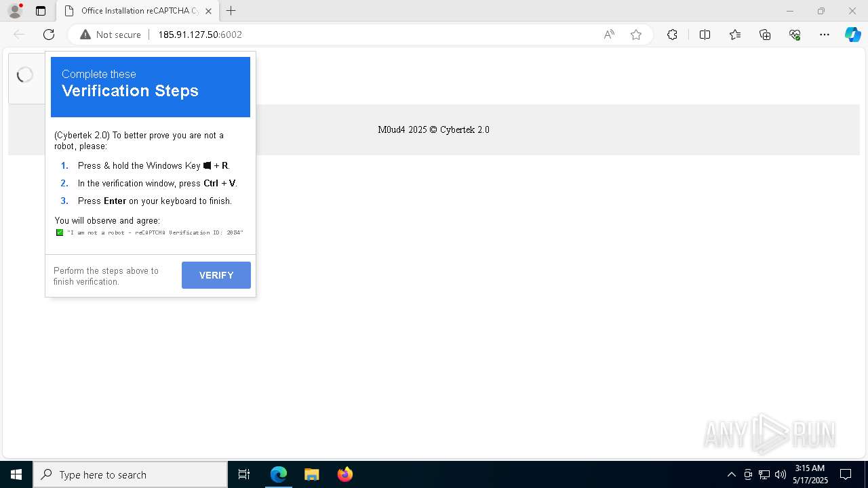Click the Not secure warning indicator

tap(111, 35)
